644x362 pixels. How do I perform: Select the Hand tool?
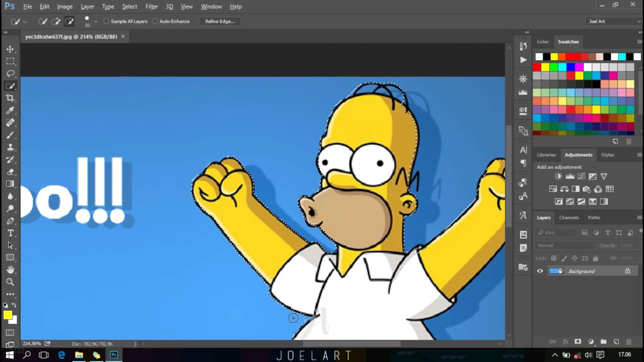click(x=10, y=270)
